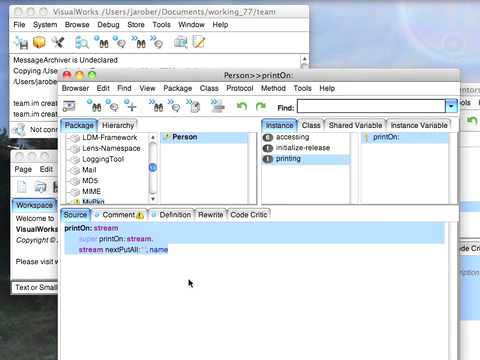Open the System menu in the launcher
The height and width of the screenshot is (360, 480).
45,25
